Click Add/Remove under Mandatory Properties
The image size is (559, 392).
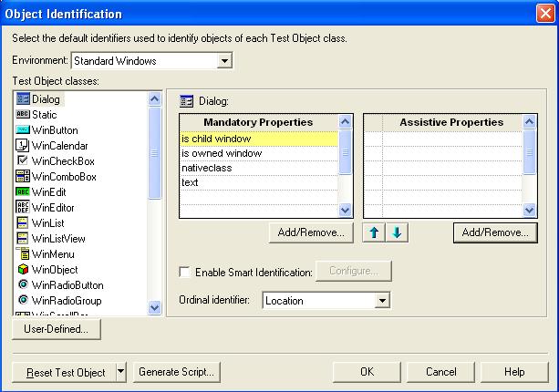(311, 232)
